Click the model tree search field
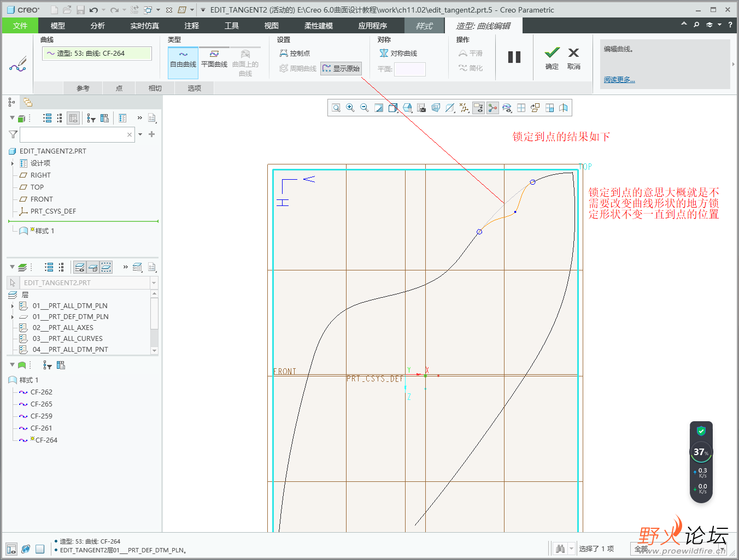The image size is (739, 560). point(77,134)
